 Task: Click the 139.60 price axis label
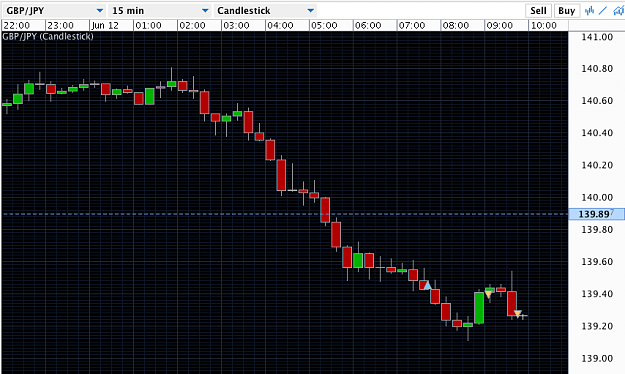coord(597,262)
